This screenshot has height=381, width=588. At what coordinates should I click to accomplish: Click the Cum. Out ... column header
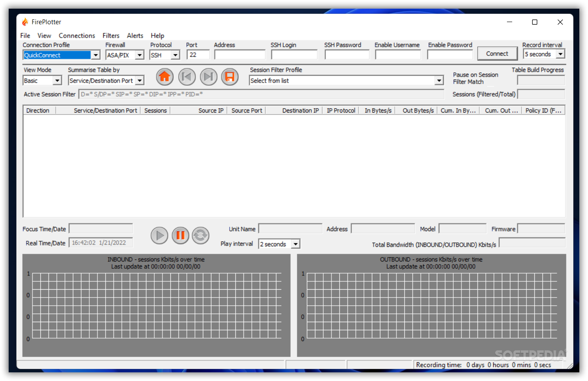click(500, 110)
